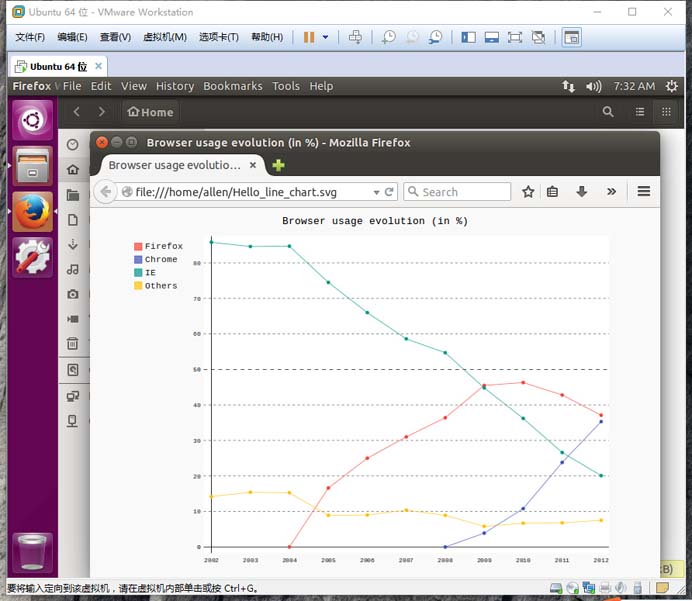Open the Bookmarks menu in Firefox menubar
Viewport: 692px width, 601px height.
tap(232, 86)
